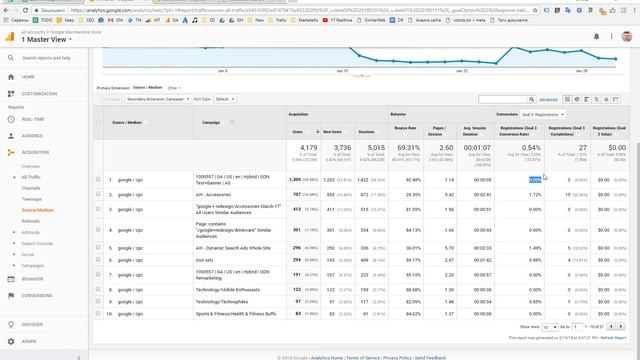Screen dimensions: 640x360
Task: Click the advanced filter link
Action: 548,100
